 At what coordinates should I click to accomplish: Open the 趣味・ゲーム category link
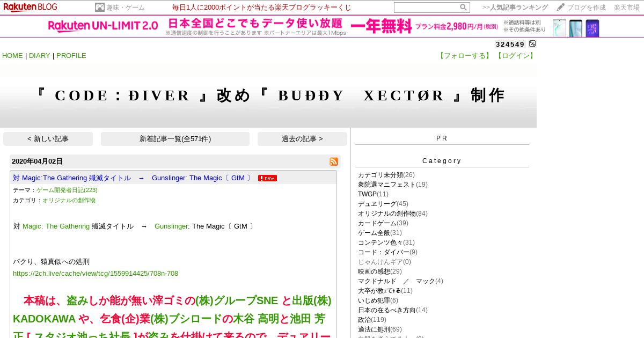click(x=126, y=8)
